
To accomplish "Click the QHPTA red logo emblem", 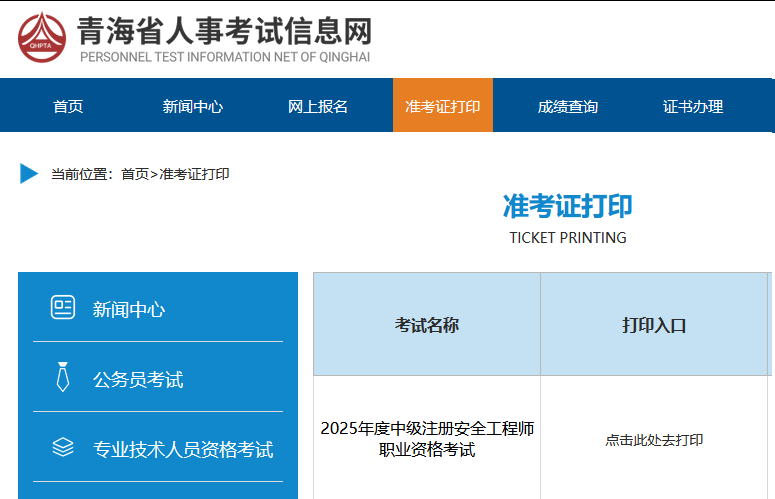I will [42, 37].
